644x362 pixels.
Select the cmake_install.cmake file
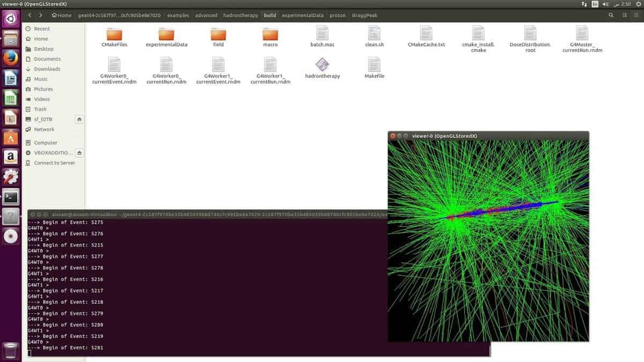point(478,39)
